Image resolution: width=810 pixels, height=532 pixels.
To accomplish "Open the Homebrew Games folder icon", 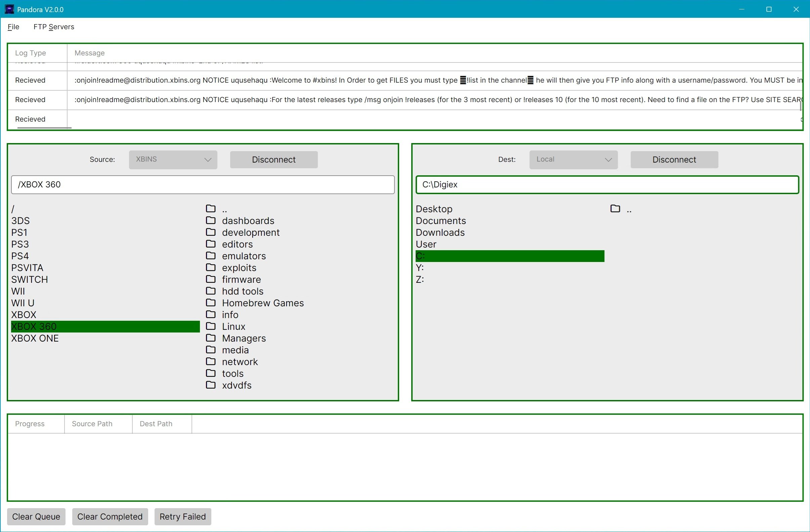I will 211,303.
